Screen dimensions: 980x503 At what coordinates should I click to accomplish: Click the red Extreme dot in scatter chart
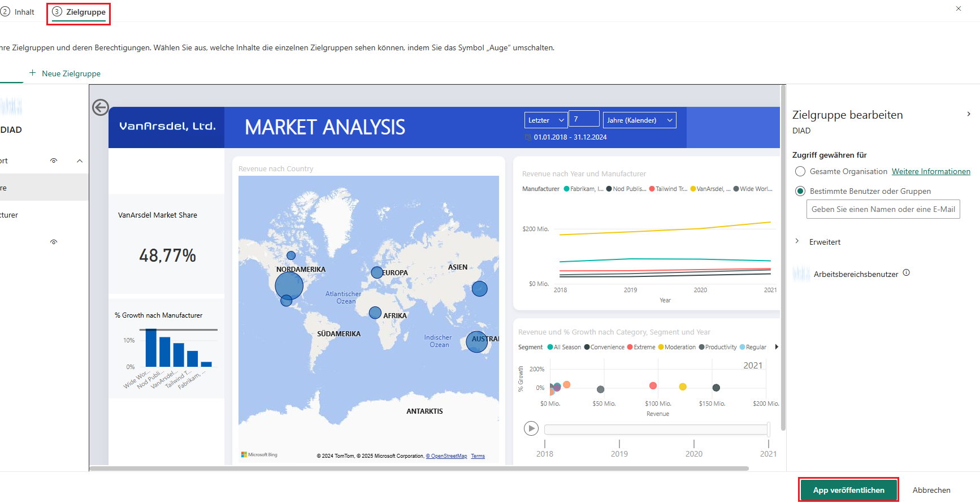tap(653, 385)
